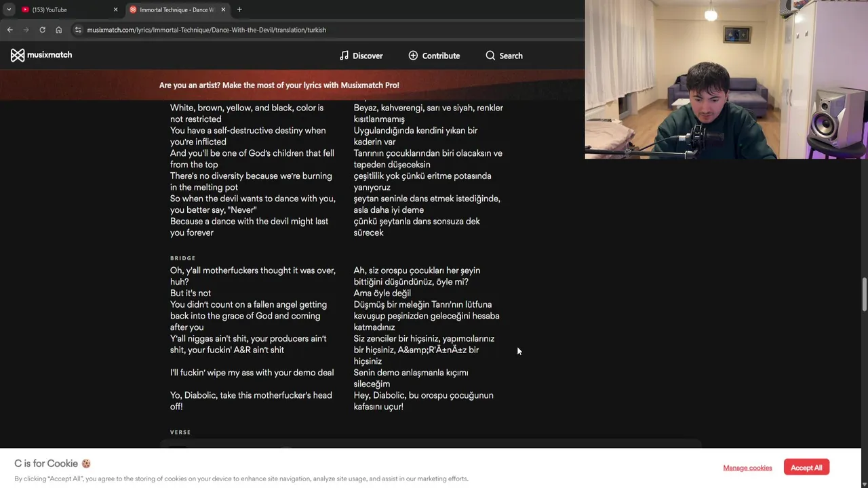Click the English line "But it's not"
The image size is (868, 488).
click(x=191, y=293)
